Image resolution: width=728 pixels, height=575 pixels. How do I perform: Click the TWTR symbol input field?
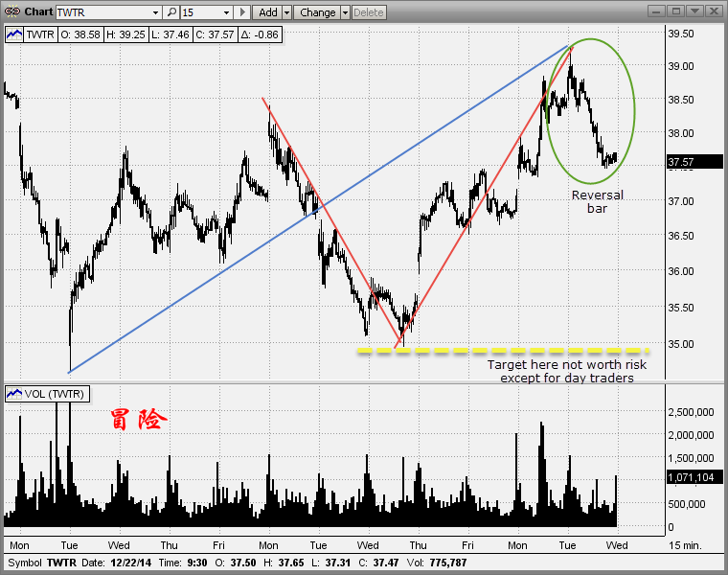pos(104,12)
